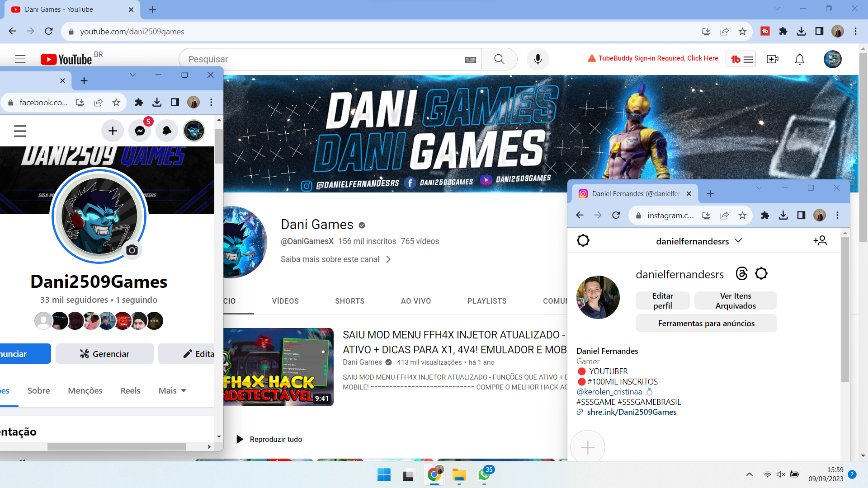
Task: Open tab search chevron in main Chrome window
Action: click(777, 9)
